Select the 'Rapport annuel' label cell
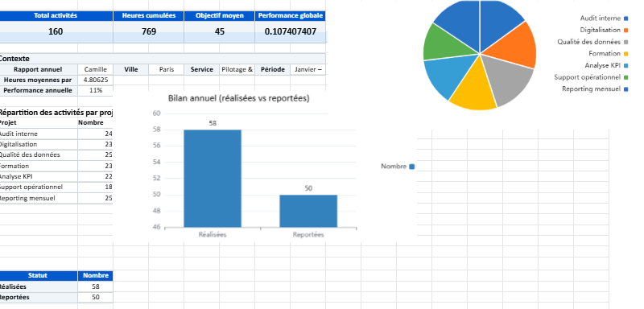The width and height of the screenshot is (644, 309). [38, 69]
